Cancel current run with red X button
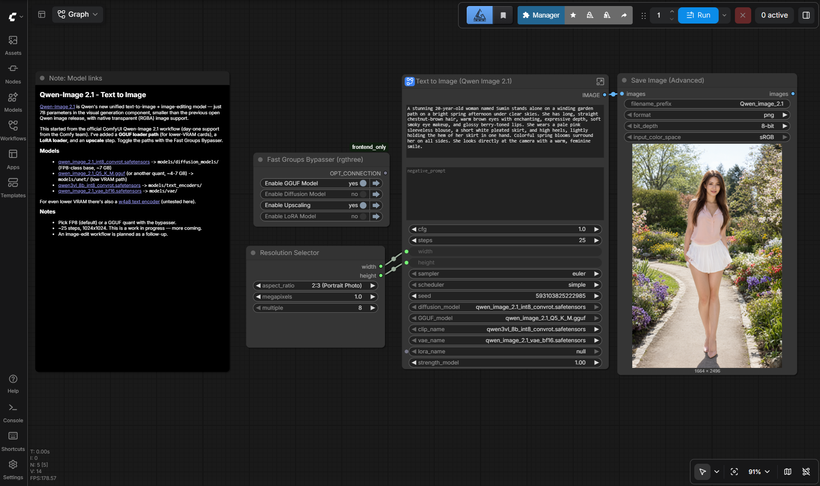Image resolution: width=820 pixels, height=486 pixels. coord(743,15)
